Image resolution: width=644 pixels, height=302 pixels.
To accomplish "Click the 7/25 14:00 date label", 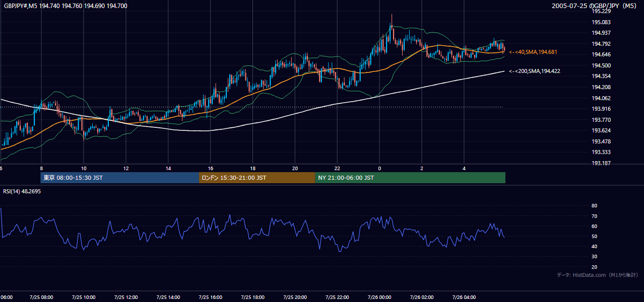I will (168, 297).
